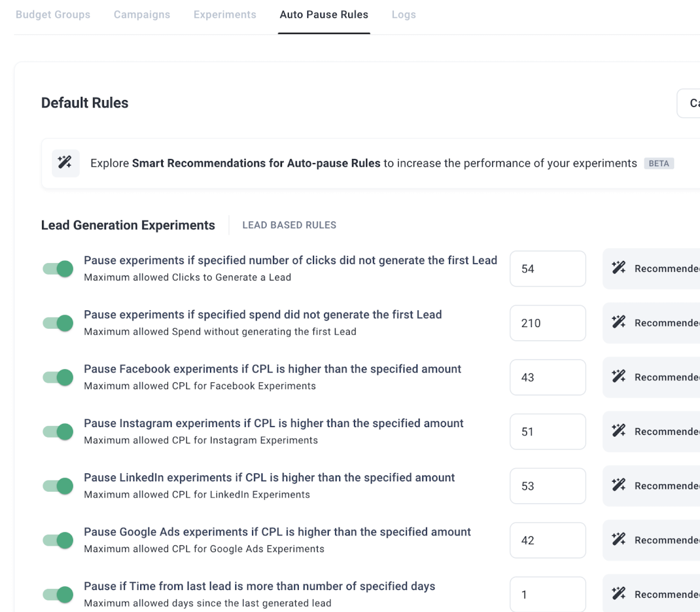The height and width of the screenshot is (612, 700).
Task: Toggle the time from last lead rule
Action: click(x=58, y=594)
